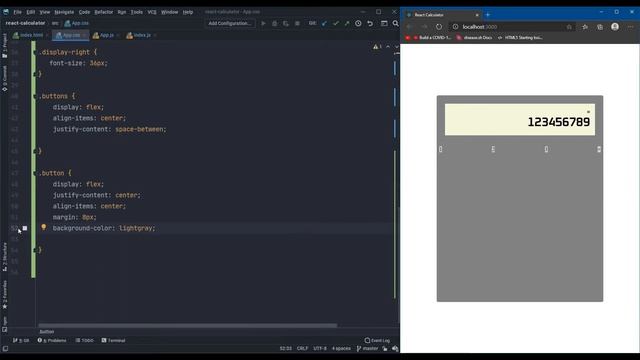The width and height of the screenshot is (640, 360).
Task: Open the Window menu in IDE
Action: (x=169, y=12)
